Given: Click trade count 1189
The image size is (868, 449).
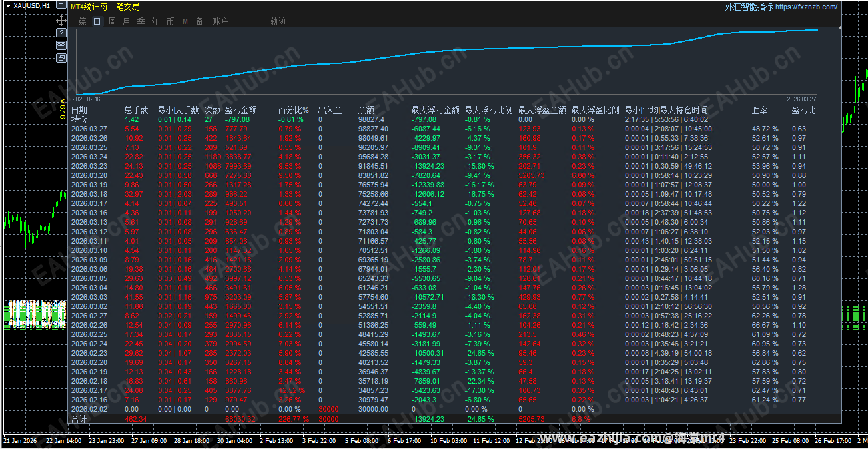Looking at the screenshot, I should pos(213,157).
